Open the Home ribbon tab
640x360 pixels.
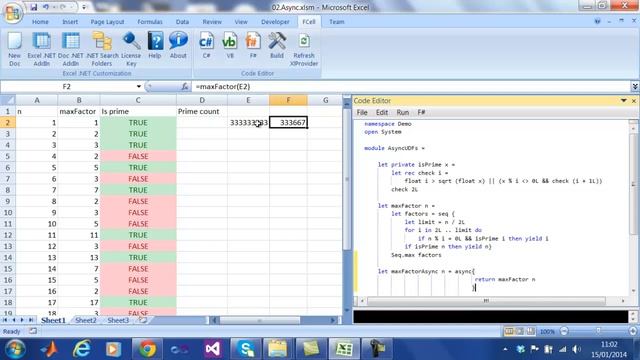(40, 22)
